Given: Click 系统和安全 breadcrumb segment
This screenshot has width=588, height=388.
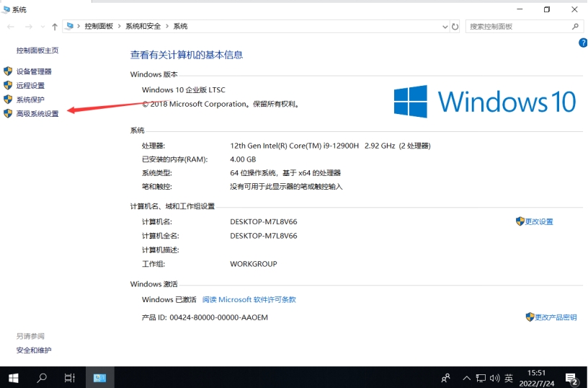Looking at the screenshot, I should (143, 27).
